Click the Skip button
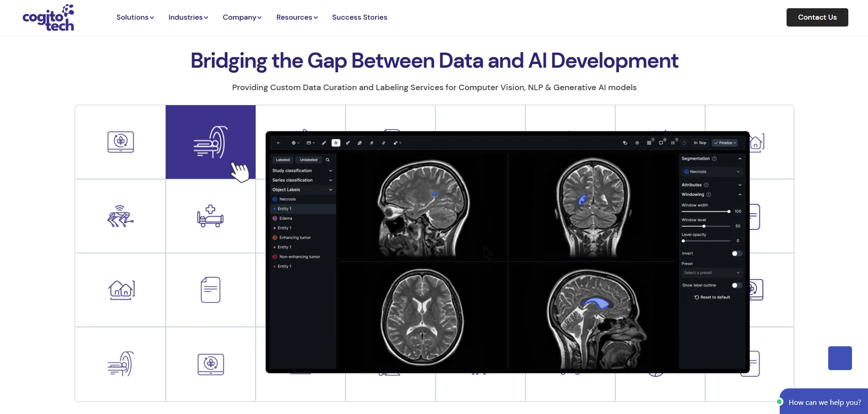Viewport: 868px width, 414px height. [x=700, y=143]
